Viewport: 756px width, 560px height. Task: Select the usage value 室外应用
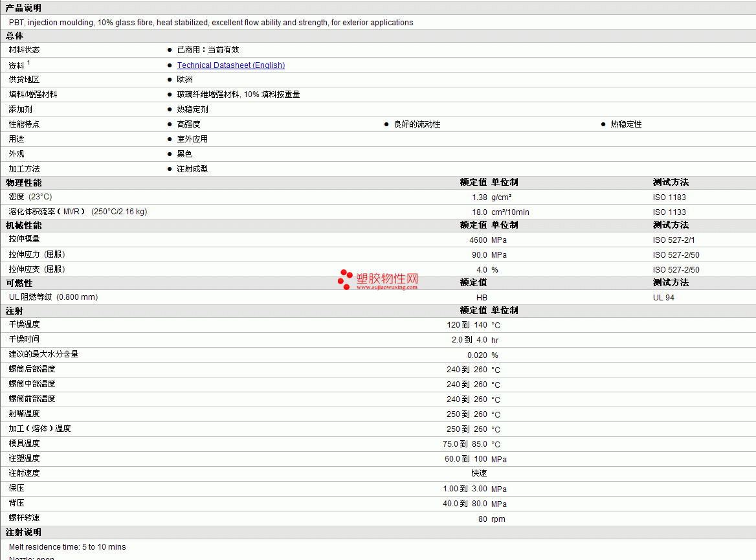coord(192,139)
